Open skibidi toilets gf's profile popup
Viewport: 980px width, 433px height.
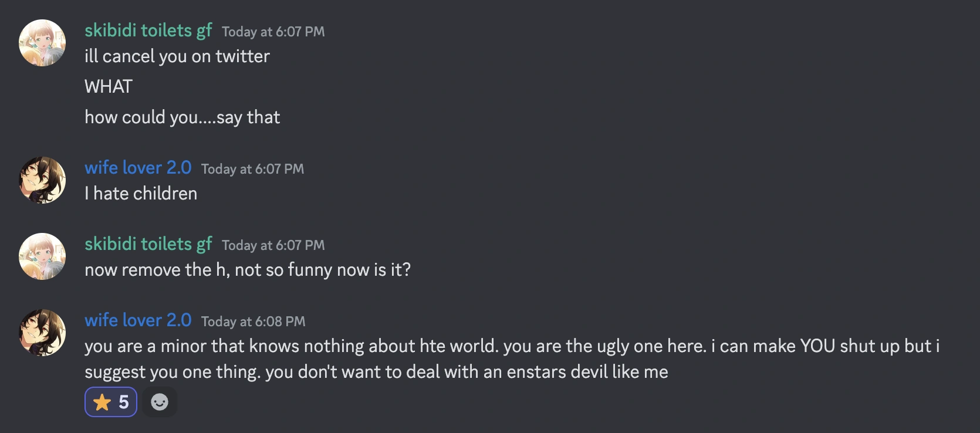[x=148, y=30]
